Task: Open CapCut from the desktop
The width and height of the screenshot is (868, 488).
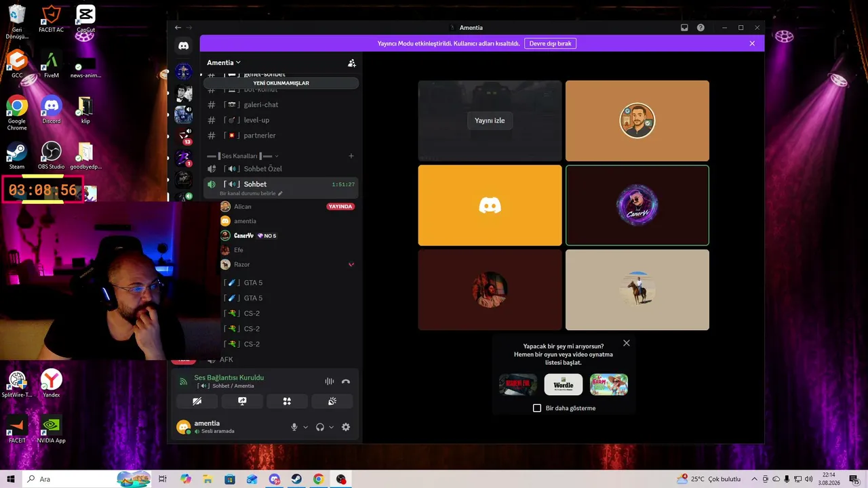Action: [x=85, y=20]
